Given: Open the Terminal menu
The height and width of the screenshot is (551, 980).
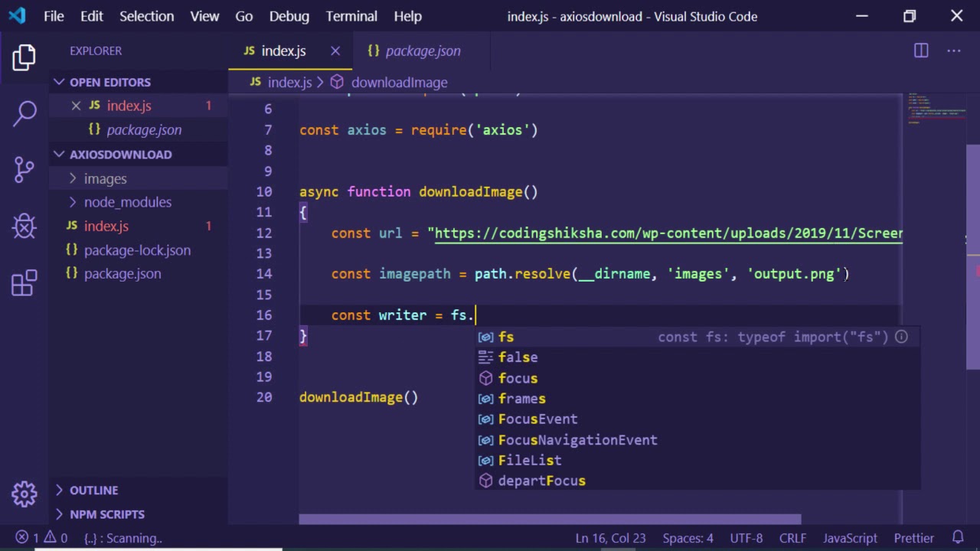Looking at the screenshot, I should pos(351,16).
